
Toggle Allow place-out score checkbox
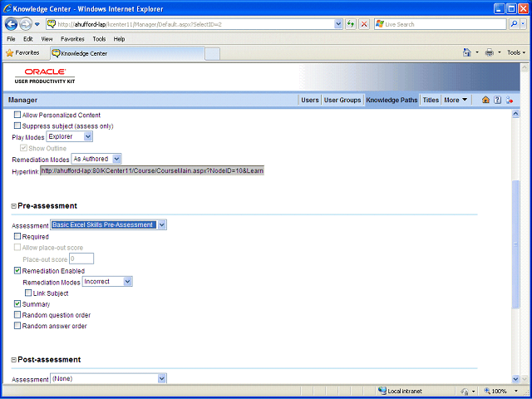tap(17, 247)
